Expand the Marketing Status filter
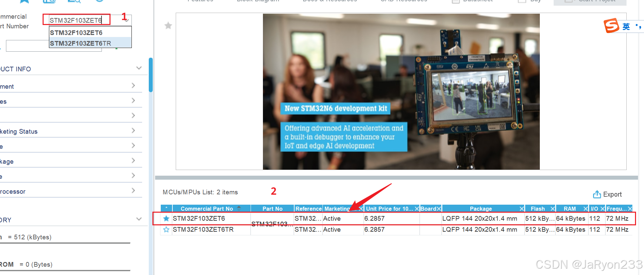The image size is (644, 275). tap(133, 131)
